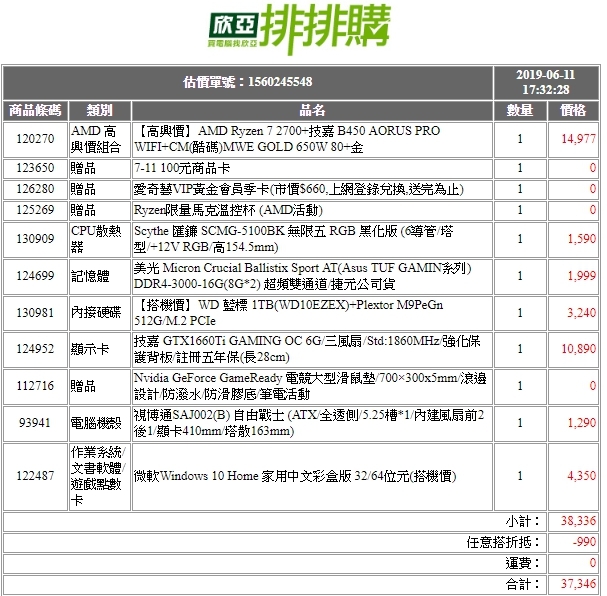607x596 pixels.
Task: Click the Nvidia GeForce GameReady mousepad item
Action: coord(310,386)
